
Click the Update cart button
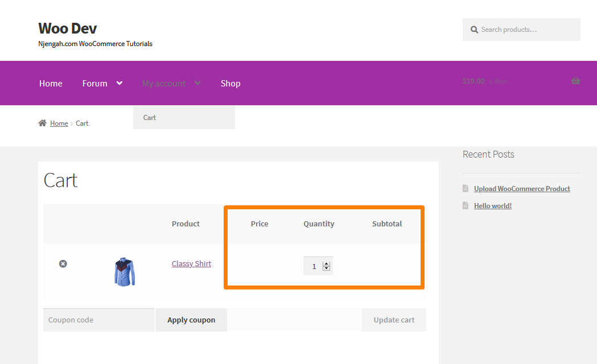394,320
